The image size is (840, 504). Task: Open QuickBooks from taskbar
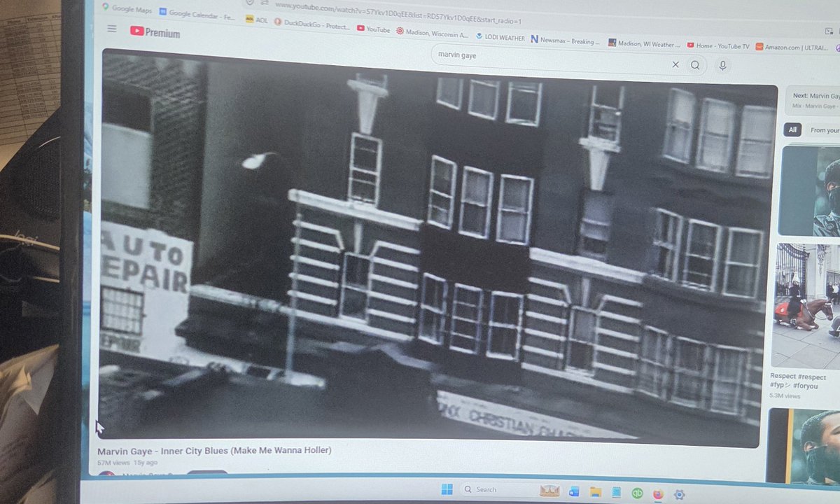(637, 493)
